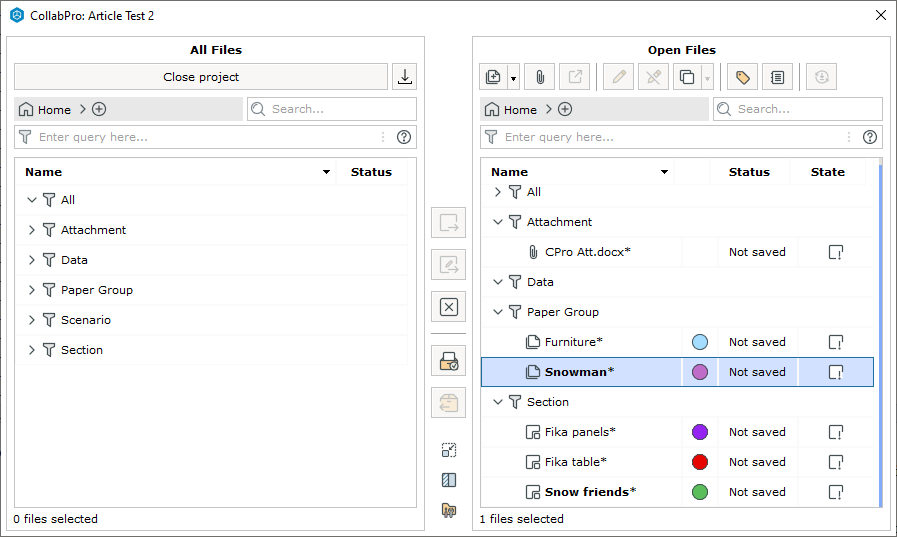Select CPro Att.docx* file row
The width and height of the screenshot is (897, 537).
tap(677, 252)
